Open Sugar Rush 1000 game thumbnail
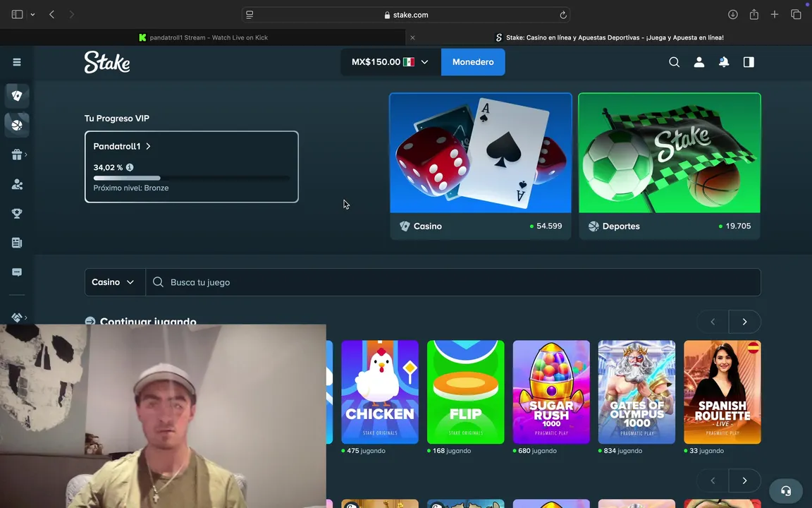This screenshot has height=508, width=812. point(551,392)
